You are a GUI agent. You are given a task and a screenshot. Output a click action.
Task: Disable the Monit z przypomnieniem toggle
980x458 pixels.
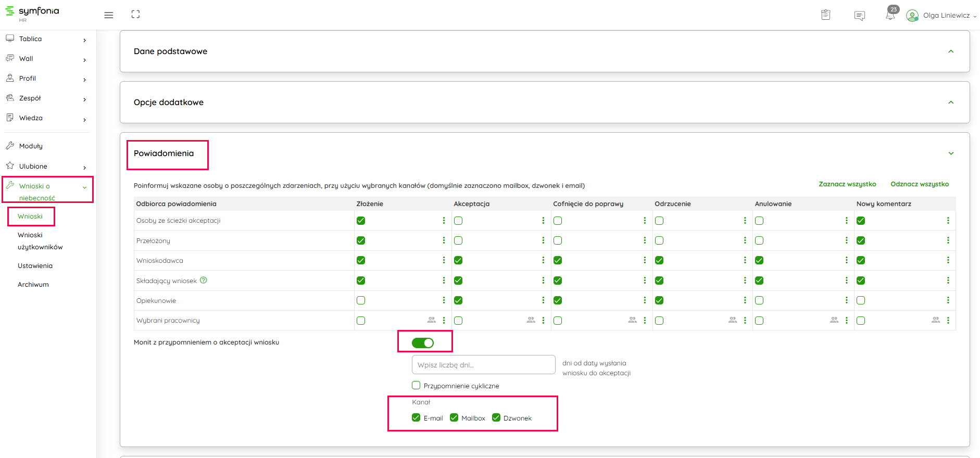(x=422, y=342)
